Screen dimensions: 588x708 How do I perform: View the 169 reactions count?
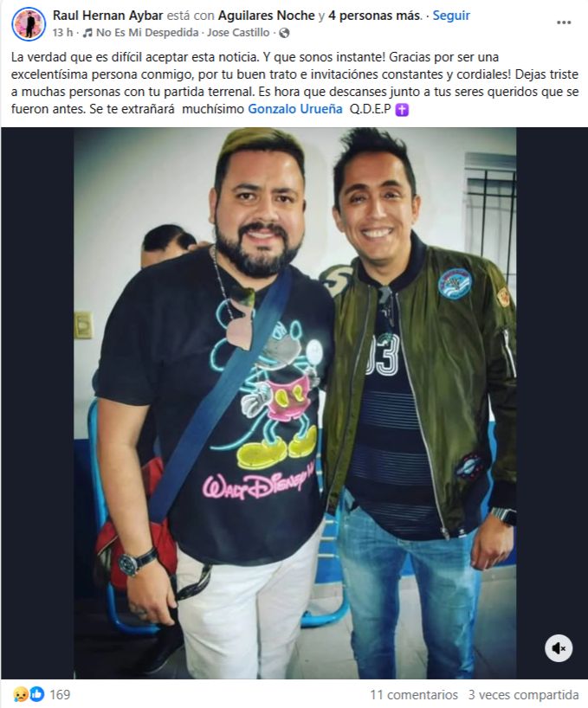tap(60, 694)
